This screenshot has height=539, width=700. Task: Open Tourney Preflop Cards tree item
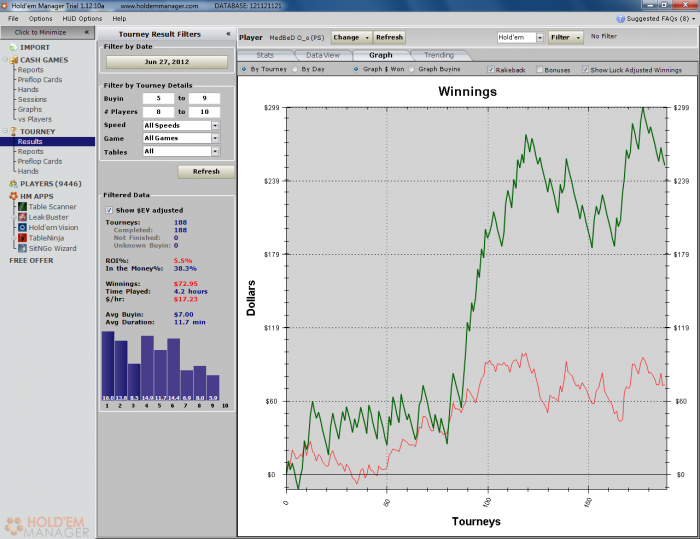[40, 161]
